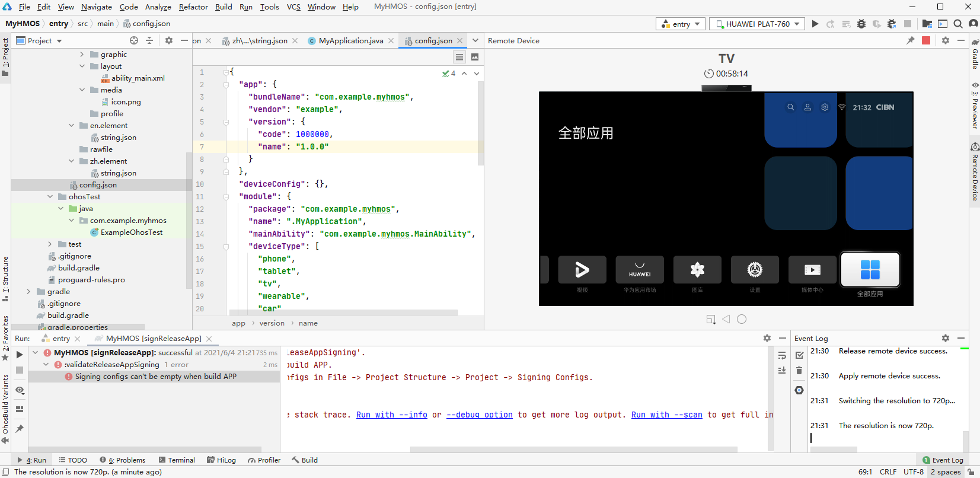Stop the remote device with red square

(926, 40)
